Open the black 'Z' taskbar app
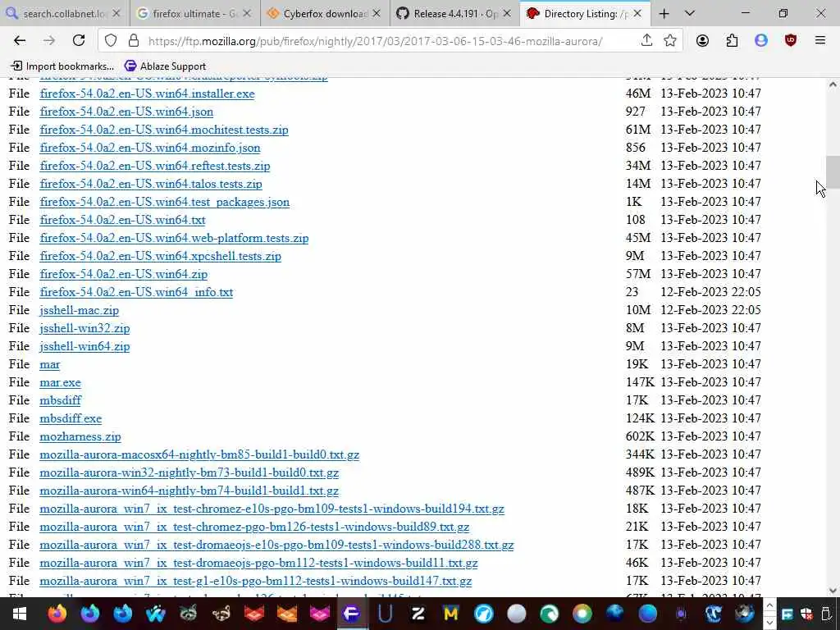The height and width of the screenshot is (630, 840). pos(418,614)
